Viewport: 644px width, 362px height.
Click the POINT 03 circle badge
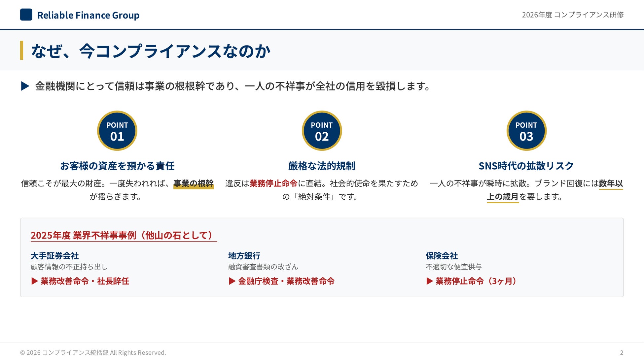pos(526,131)
